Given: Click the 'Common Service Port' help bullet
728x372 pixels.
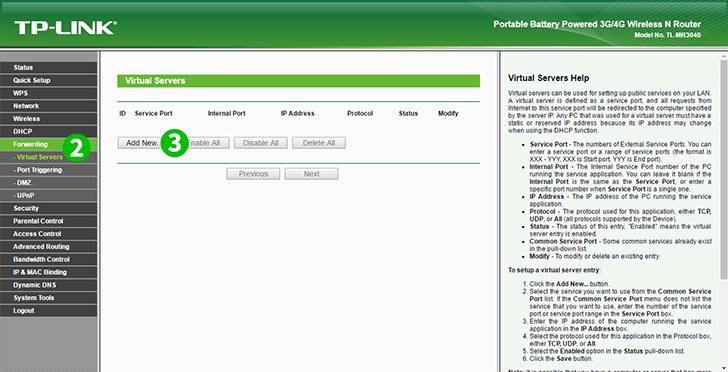Looking at the screenshot, I should (620, 245).
